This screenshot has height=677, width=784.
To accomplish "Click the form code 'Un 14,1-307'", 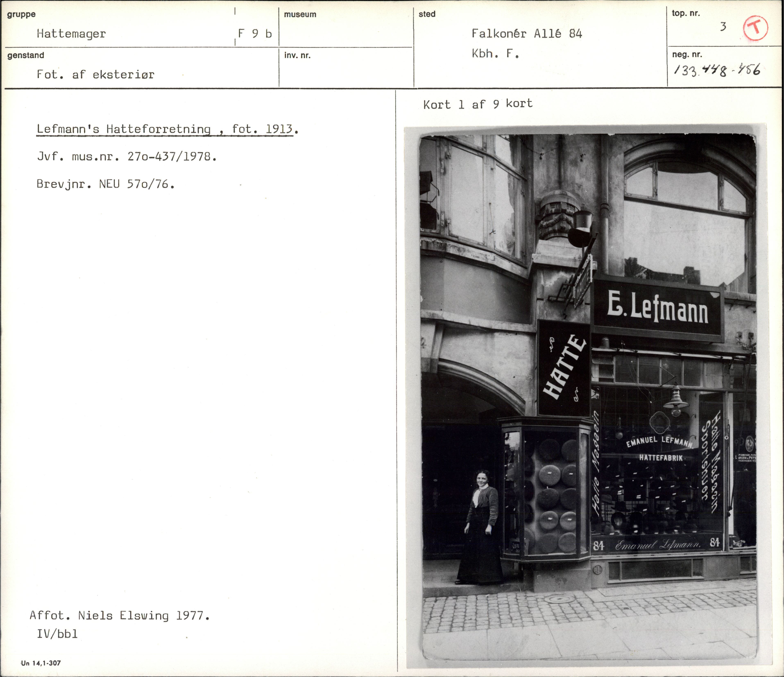I will pos(41,663).
